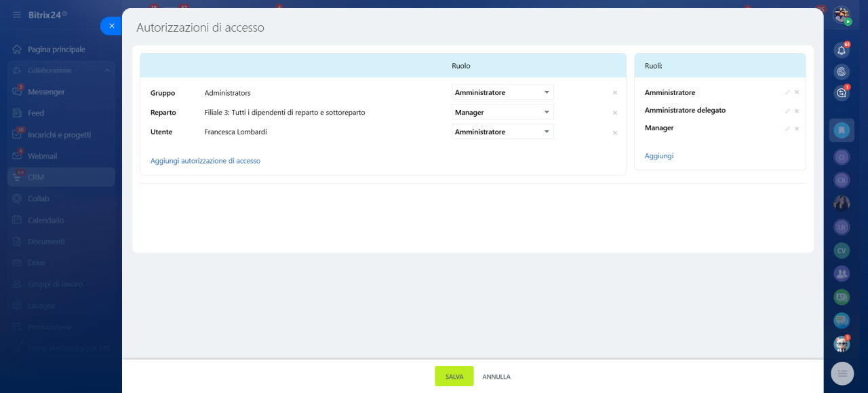868x393 pixels.
Task: Expand role dropdown for Filiale 3 department
Action: pos(502,112)
